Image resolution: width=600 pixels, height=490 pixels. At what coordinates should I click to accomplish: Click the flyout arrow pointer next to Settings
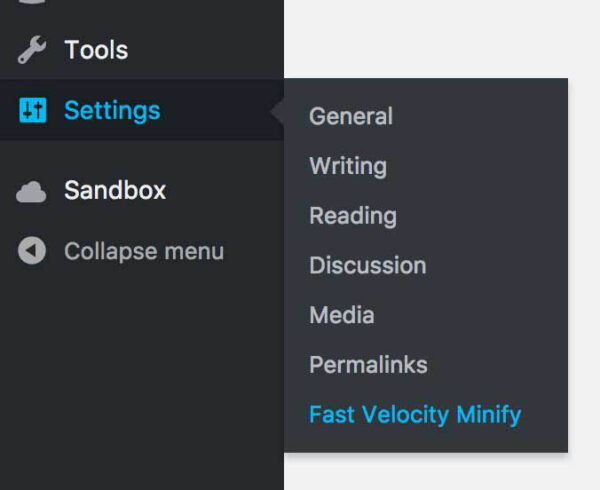(x=277, y=110)
